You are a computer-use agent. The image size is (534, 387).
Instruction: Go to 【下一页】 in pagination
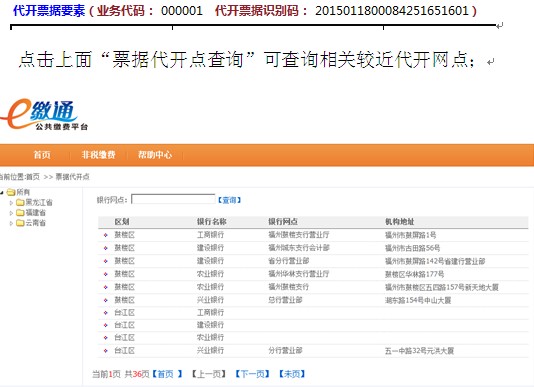click(252, 374)
